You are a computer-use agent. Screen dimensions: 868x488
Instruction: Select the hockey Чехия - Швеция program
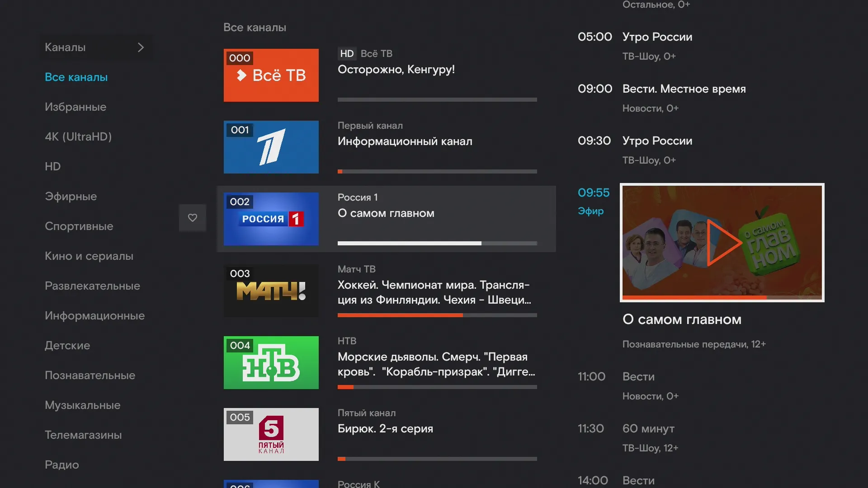(434, 292)
